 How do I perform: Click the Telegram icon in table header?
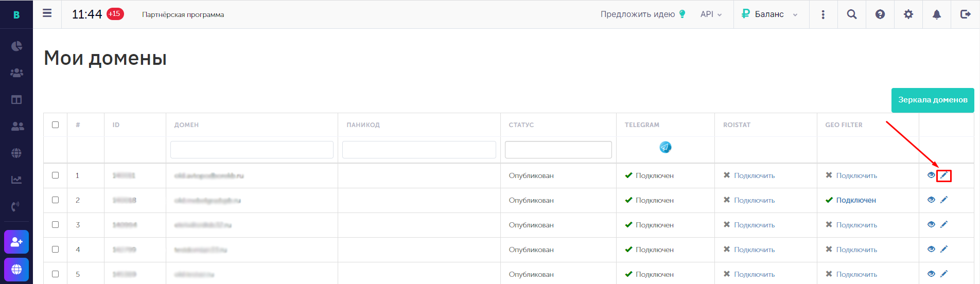[x=665, y=147]
